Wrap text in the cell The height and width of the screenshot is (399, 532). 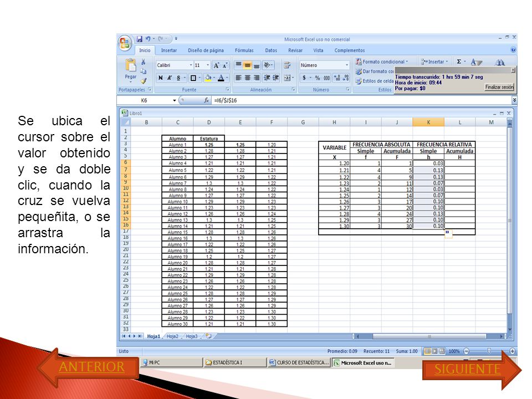point(287,65)
